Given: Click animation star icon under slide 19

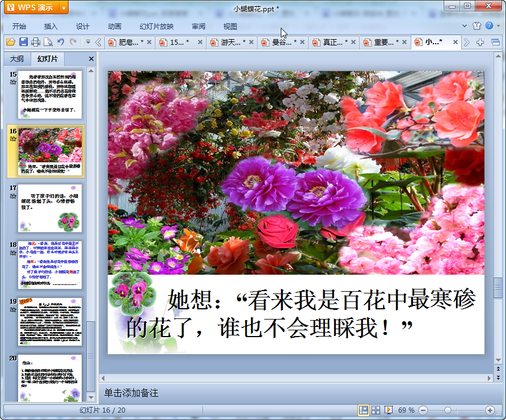Looking at the screenshot, I should click(x=13, y=309).
